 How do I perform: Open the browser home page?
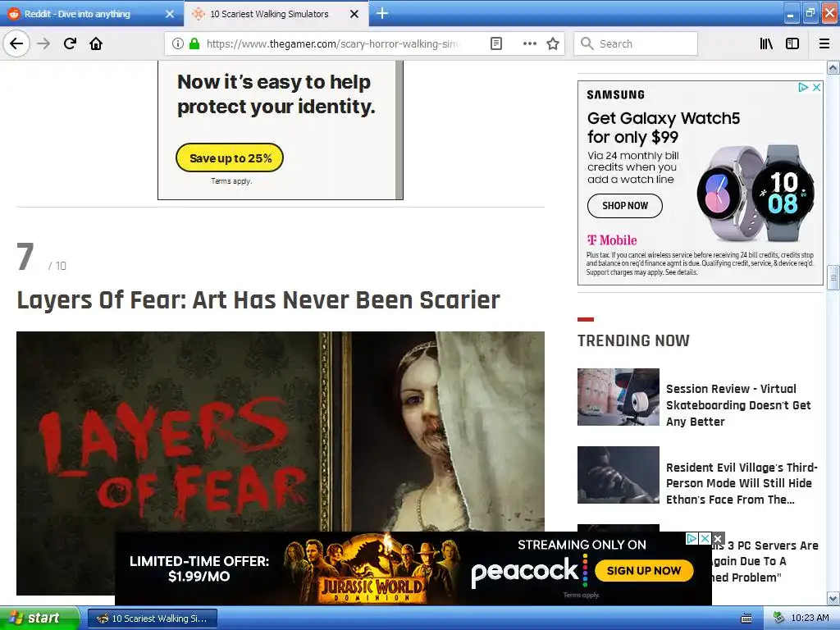click(96, 43)
